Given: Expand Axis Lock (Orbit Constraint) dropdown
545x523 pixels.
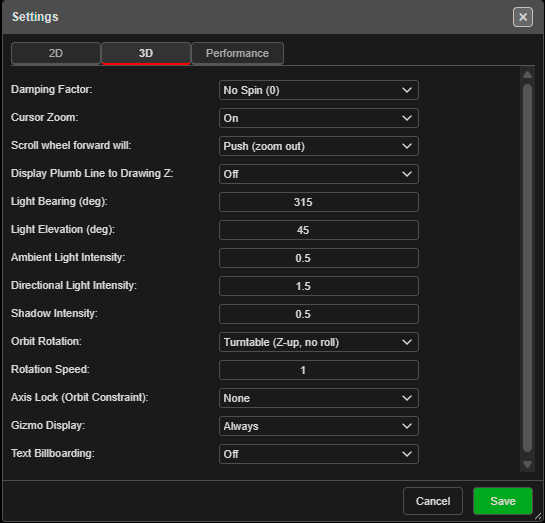Looking at the screenshot, I should 319,398.
